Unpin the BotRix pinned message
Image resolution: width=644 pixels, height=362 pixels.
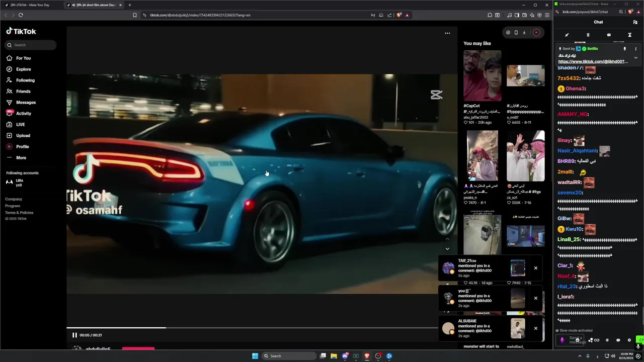click(625, 49)
